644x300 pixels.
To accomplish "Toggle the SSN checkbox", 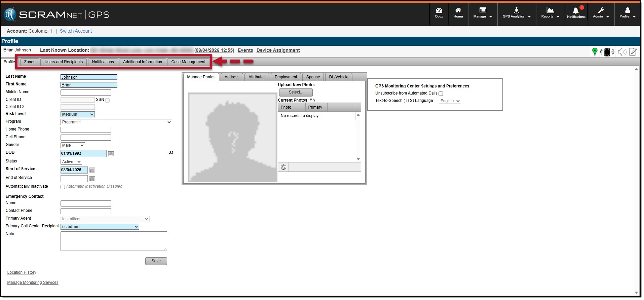I will click(108, 100).
